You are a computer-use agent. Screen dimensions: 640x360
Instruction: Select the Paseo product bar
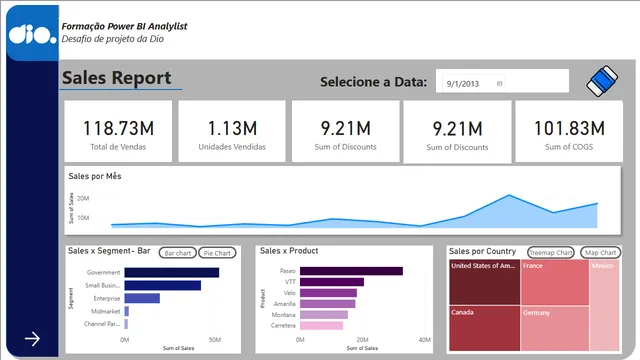pyautogui.click(x=351, y=271)
